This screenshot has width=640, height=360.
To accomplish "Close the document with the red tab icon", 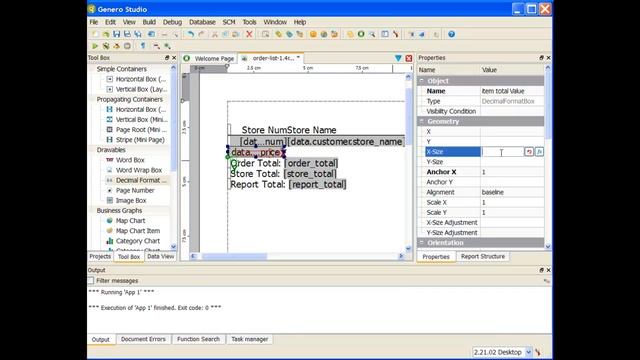I will click(409, 58).
